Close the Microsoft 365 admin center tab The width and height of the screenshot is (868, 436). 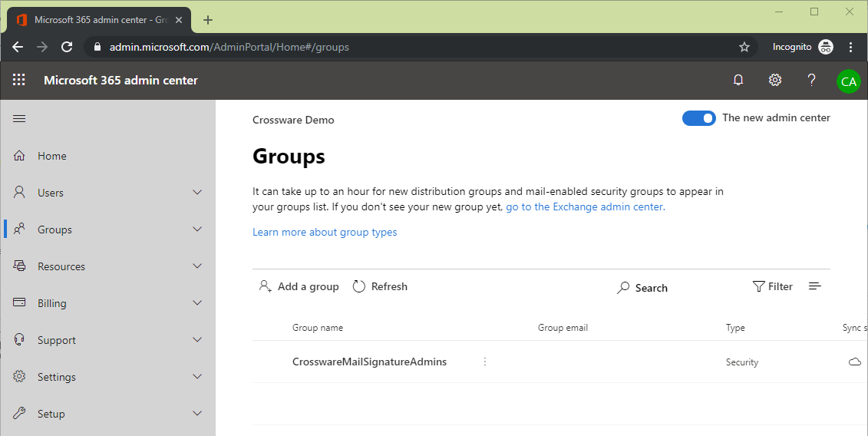179,20
